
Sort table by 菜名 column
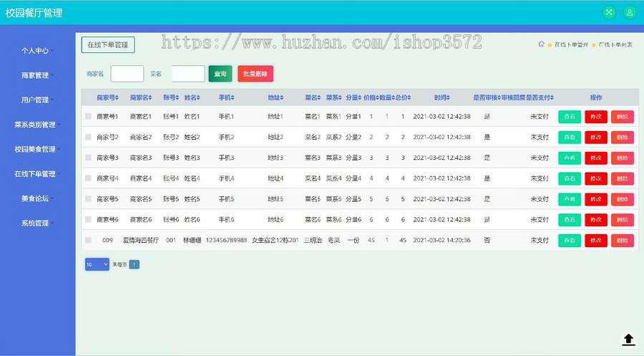point(313,97)
